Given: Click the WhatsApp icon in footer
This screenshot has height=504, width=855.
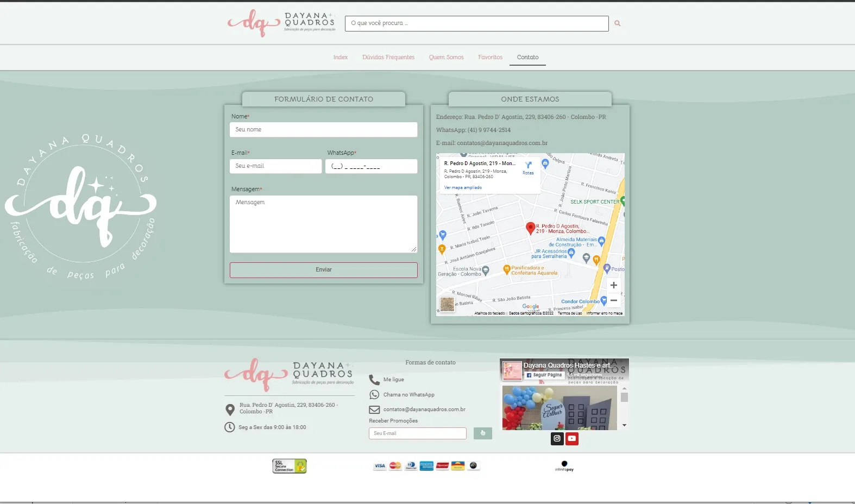Looking at the screenshot, I should coord(374,395).
